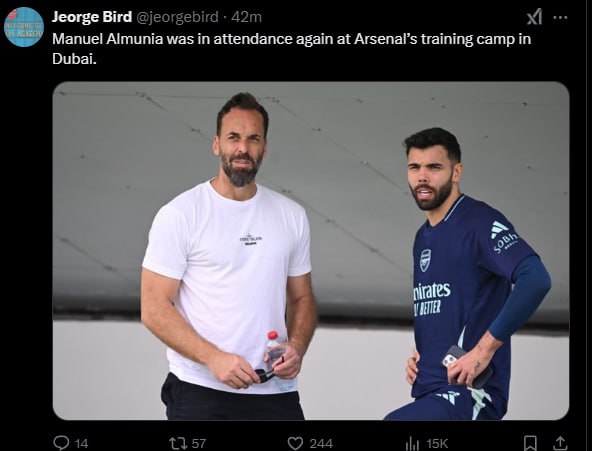Click the 57 reposts count
This screenshot has width=592, height=451.
pyautogui.click(x=199, y=443)
